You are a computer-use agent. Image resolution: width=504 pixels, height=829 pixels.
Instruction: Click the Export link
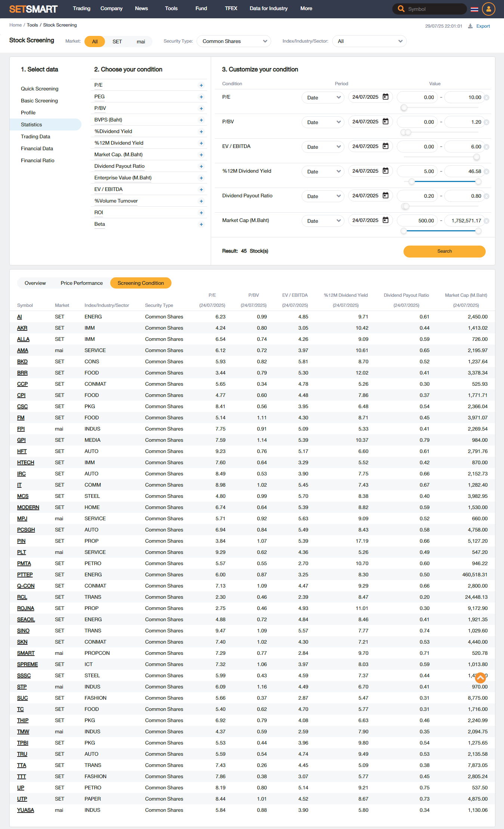(x=483, y=26)
